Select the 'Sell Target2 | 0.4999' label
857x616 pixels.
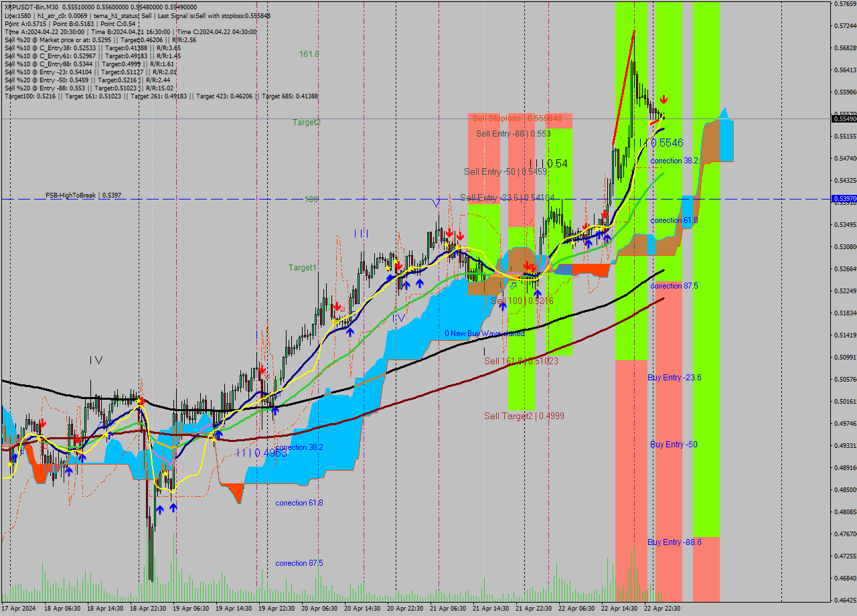point(524,416)
